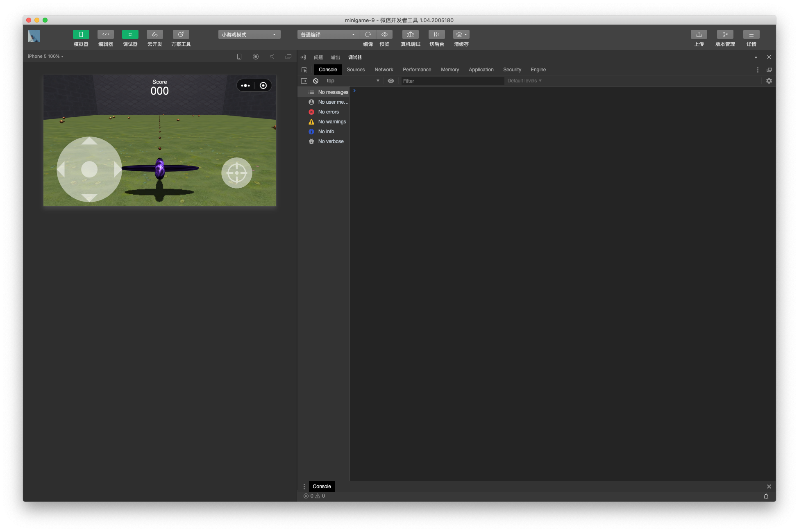Open the 普通编译 compile mode dropdown
799x532 pixels.
pyautogui.click(x=328, y=35)
